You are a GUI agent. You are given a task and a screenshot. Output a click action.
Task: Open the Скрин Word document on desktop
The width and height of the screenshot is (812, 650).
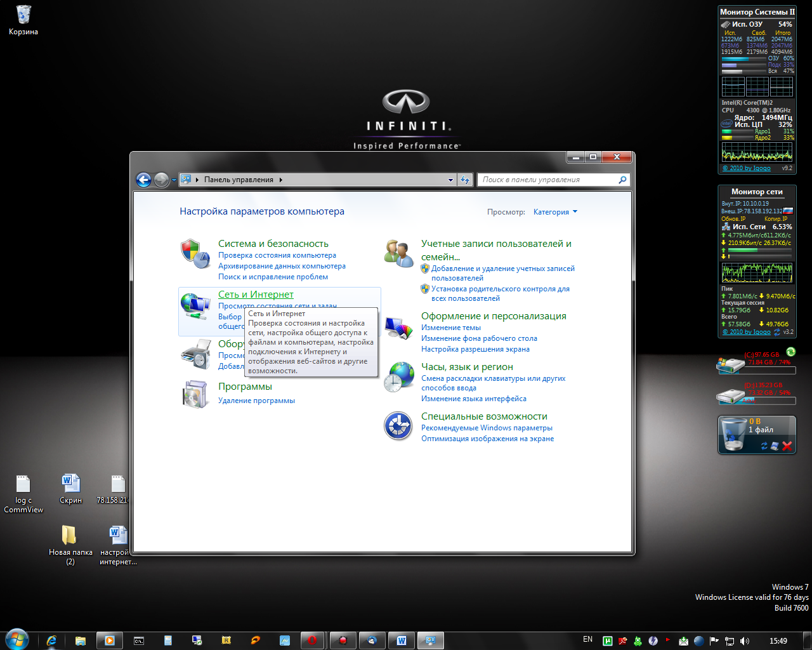coord(70,489)
